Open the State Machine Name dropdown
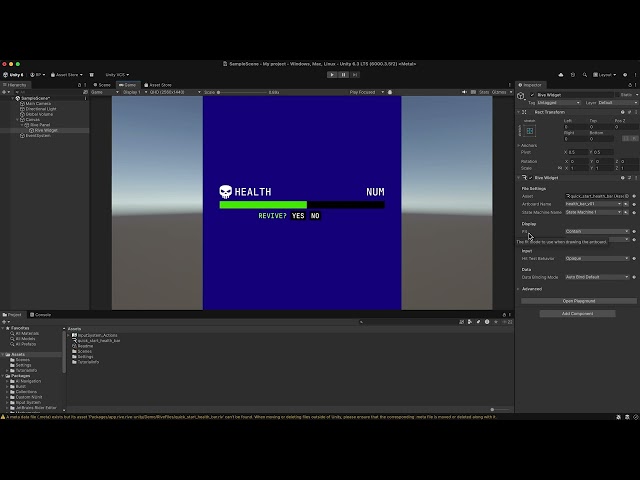Image resolution: width=640 pixels, height=480 pixels. 593,212
